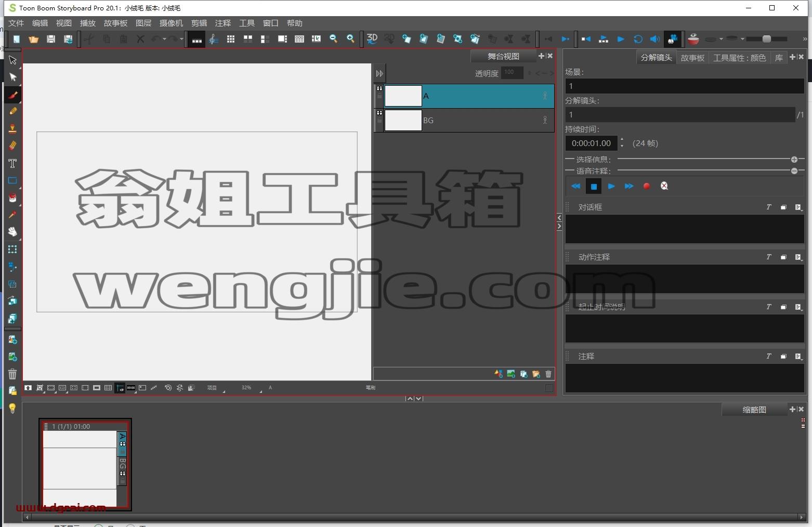This screenshot has width=812, height=527.
Task: Click the light bulb light table icon
Action: (x=13, y=408)
